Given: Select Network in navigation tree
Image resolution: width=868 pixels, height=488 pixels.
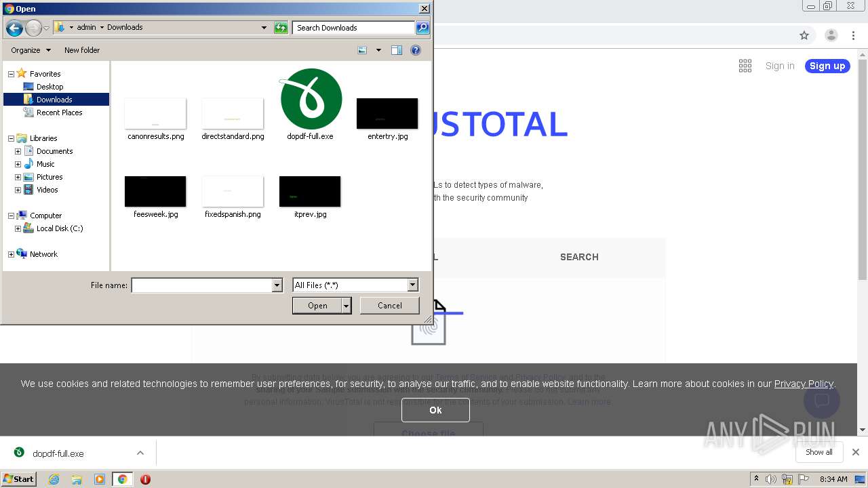Looking at the screenshot, I should [x=43, y=254].
